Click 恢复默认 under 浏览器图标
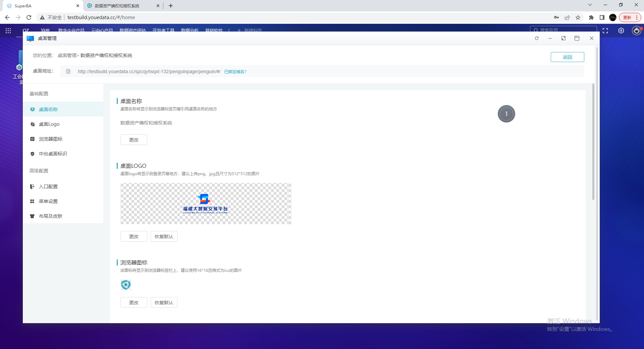This screenshot has width=644, height=349. click(x=164, y=303)
